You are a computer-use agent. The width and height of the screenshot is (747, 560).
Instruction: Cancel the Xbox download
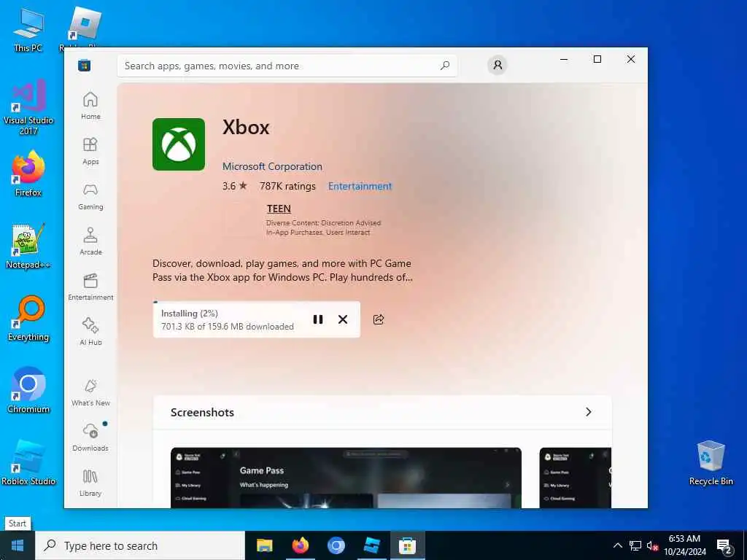click(x=343, y=319)
